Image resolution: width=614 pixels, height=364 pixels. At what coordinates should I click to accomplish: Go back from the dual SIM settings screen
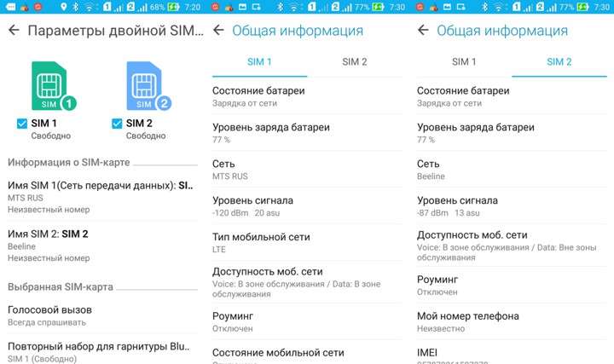(14, 30)
